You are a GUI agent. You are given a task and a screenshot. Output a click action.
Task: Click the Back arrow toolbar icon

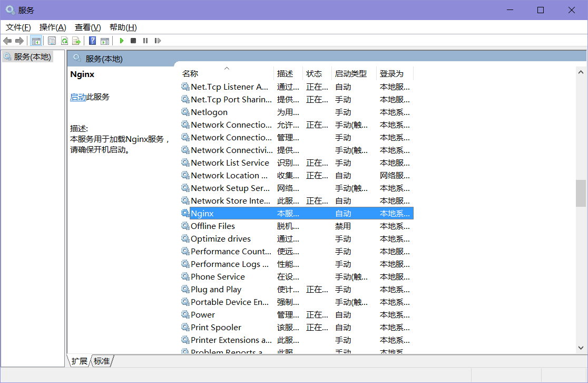[x=7, y=41]
